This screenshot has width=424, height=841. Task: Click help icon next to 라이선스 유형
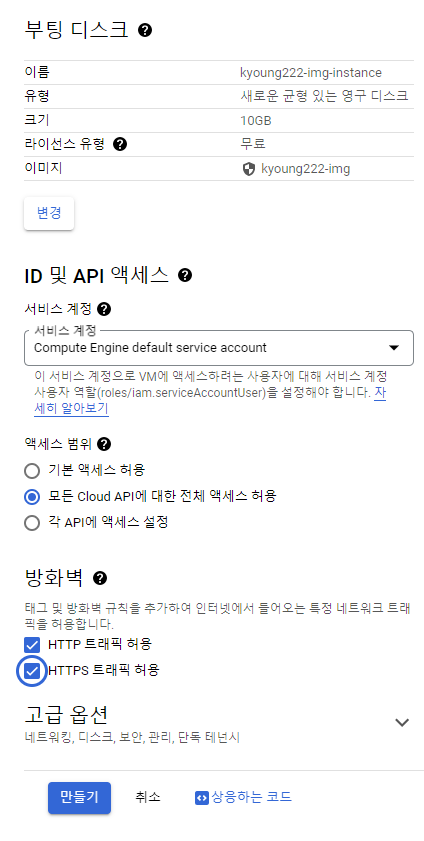pos(120,144)
